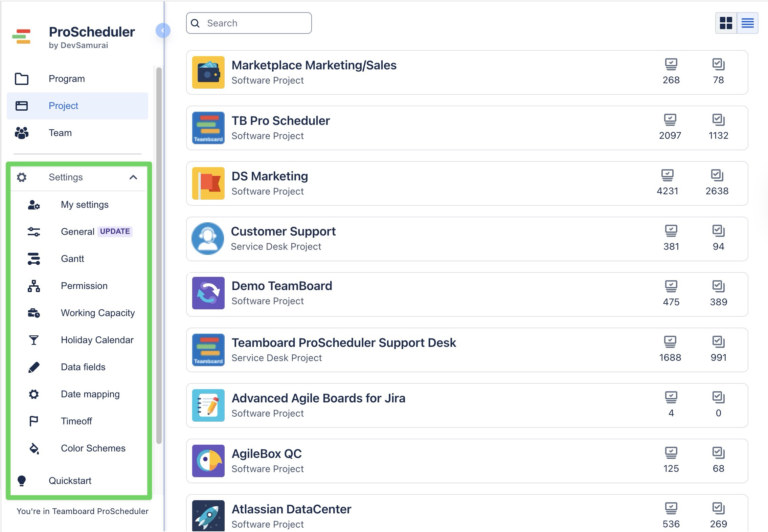Screen dimensions: 768x532
Task: Click the Gantt settings icon
Action: (33, 259)
